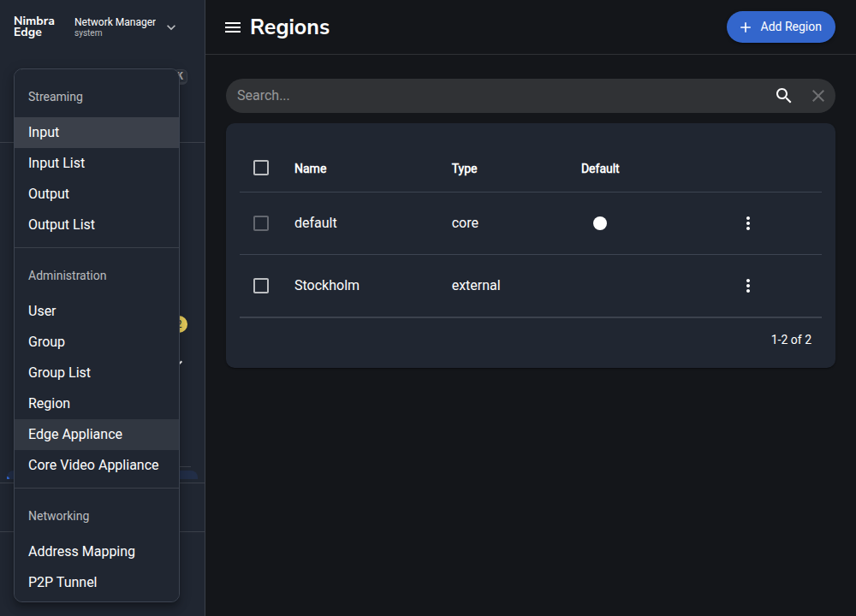
Task: Open Group List menu entry
Action: 97,373
